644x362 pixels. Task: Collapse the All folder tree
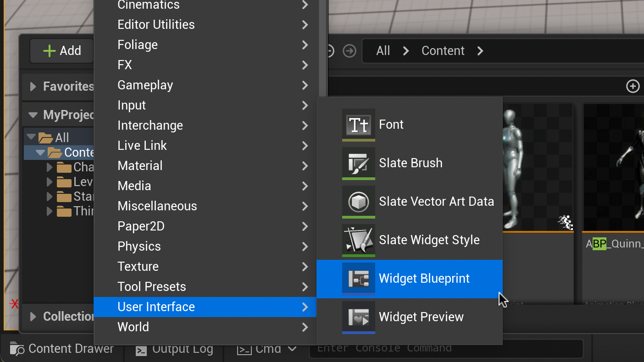pos(31,137)
